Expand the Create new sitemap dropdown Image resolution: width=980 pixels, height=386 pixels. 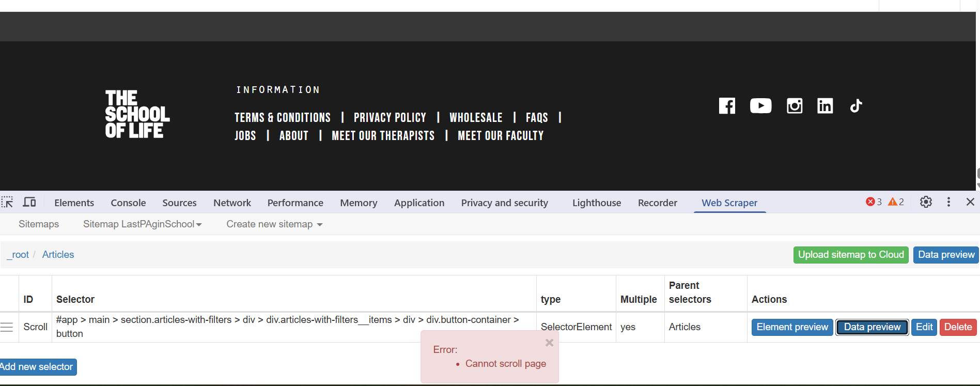click(x=274, y=224)
